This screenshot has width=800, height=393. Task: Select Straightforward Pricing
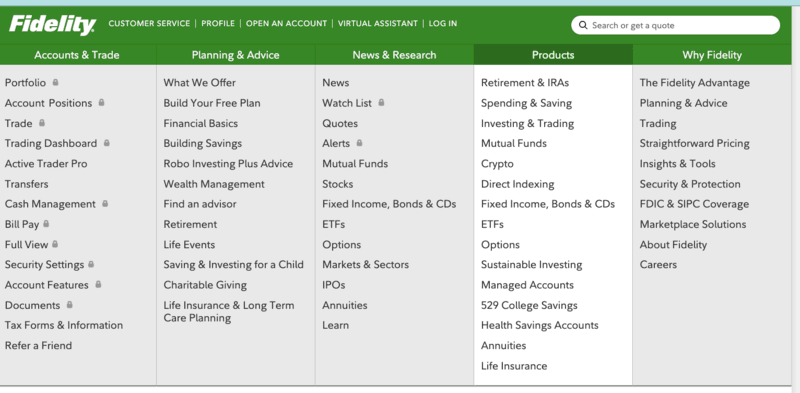(695, 143)
